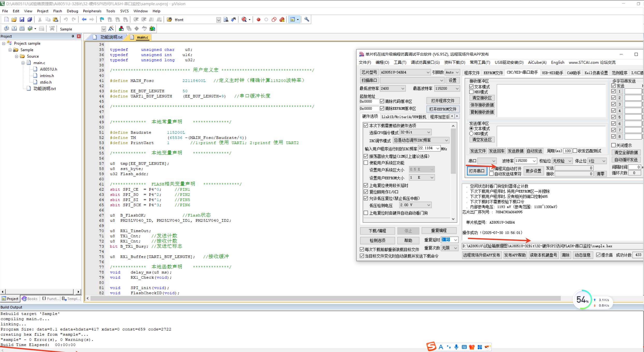This screenshot has width=644, height=352.
Task: Toggle 清除代码缓冲区 checkbox
Action: click(x=382, y=101)
